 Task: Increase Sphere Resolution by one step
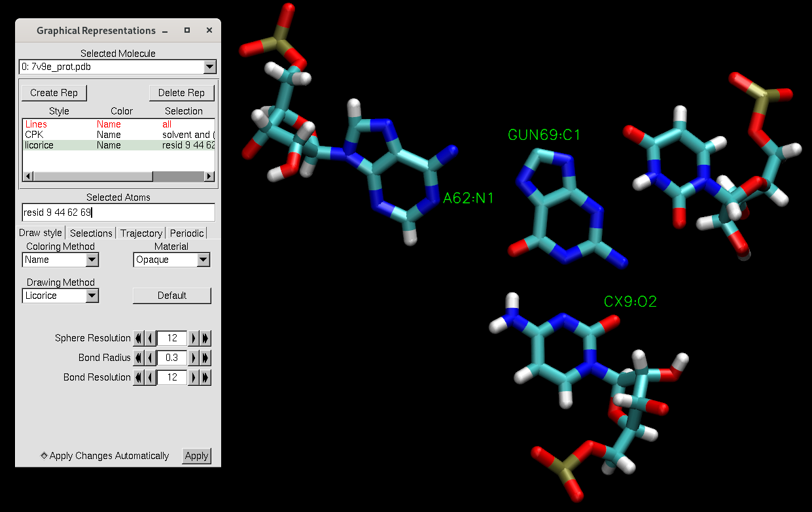194,338
